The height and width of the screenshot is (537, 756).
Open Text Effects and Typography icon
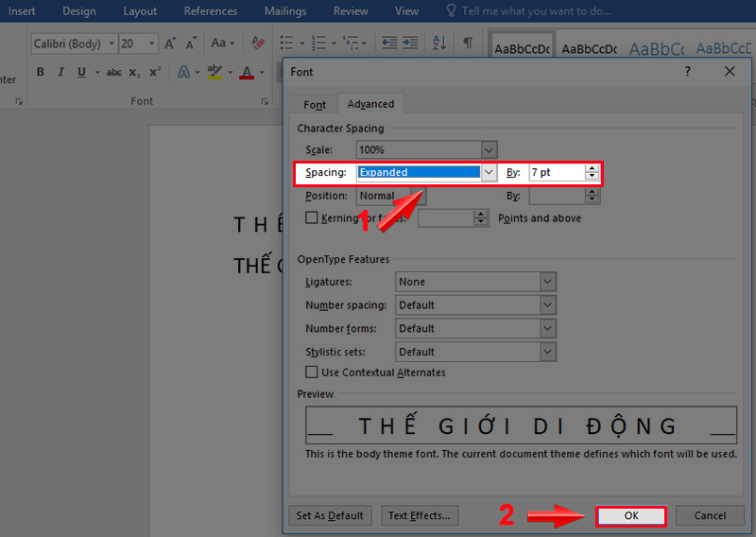[x=183, y=72]
